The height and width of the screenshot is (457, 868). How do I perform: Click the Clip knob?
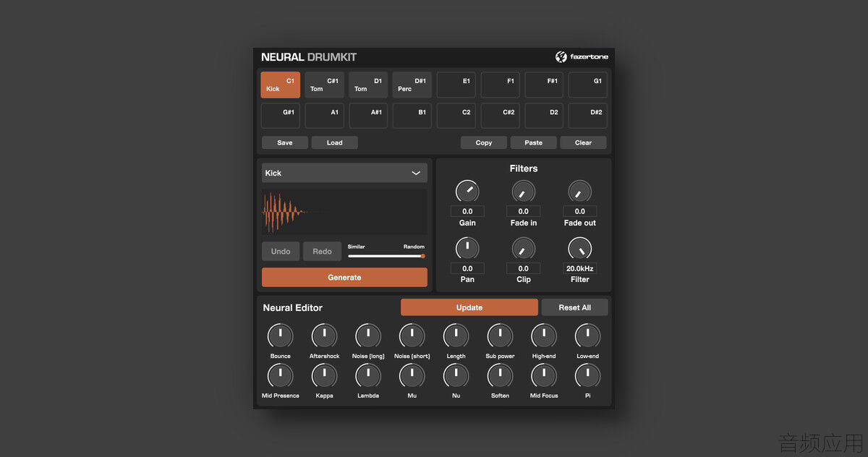pos(524,249)
